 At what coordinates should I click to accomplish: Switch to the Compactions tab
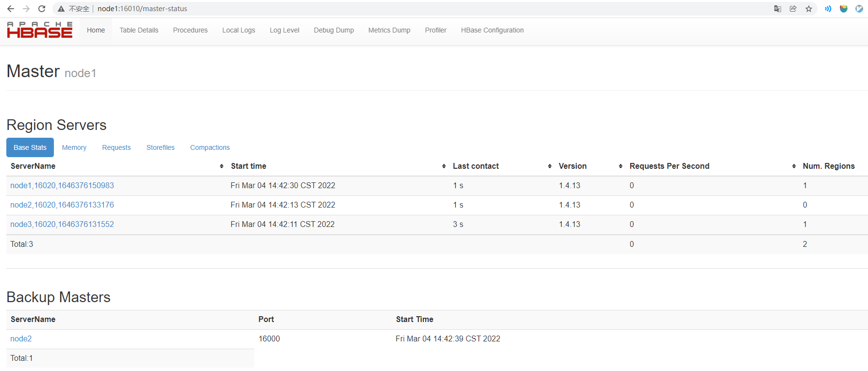210,147
